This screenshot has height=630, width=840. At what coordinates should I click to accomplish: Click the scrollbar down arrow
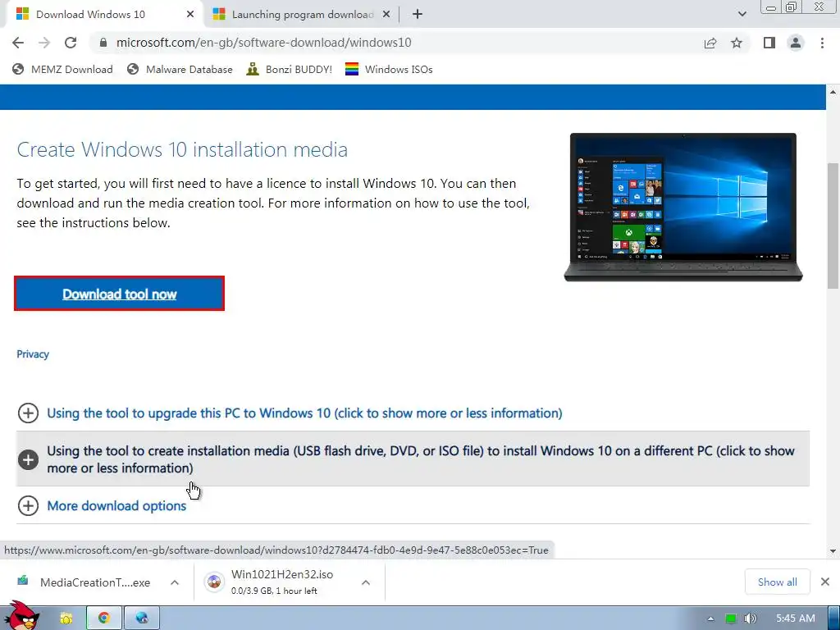click(x=833, y=550)
